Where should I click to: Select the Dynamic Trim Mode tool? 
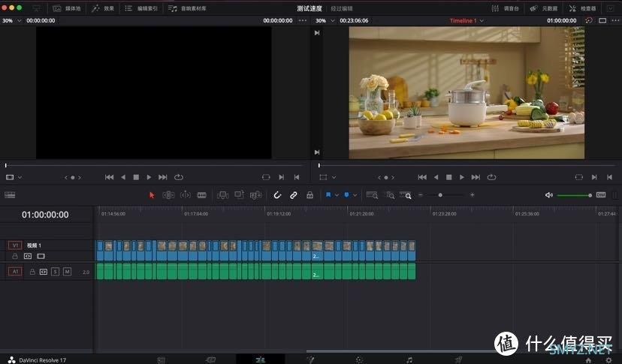(x=186, y=195)
